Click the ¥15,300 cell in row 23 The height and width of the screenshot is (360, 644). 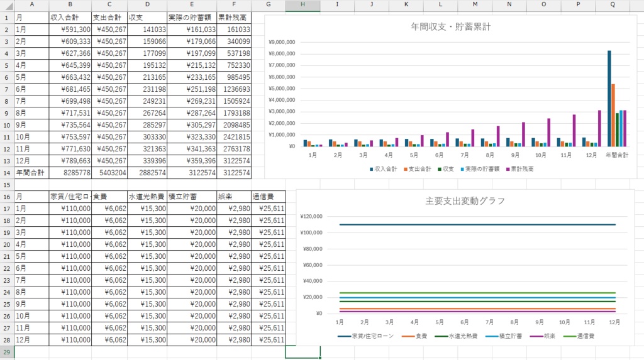pos(147,280)
